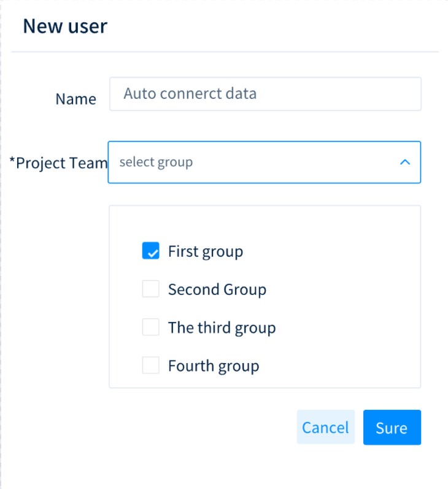Choose the Second Group option label
The image size is (448, 489).
(217, 289)
